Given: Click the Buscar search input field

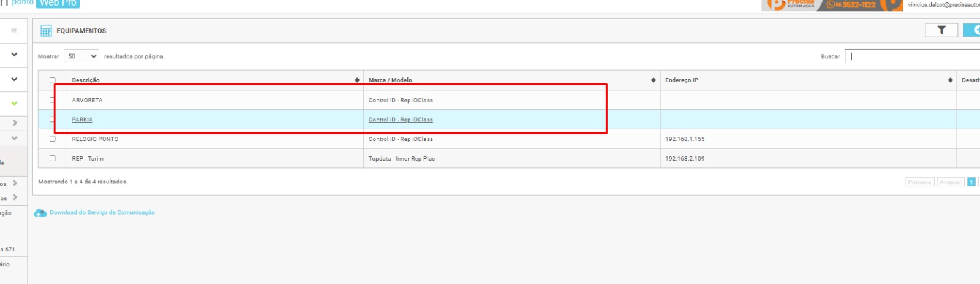Looking at the screenshot, I should point(913,56).
